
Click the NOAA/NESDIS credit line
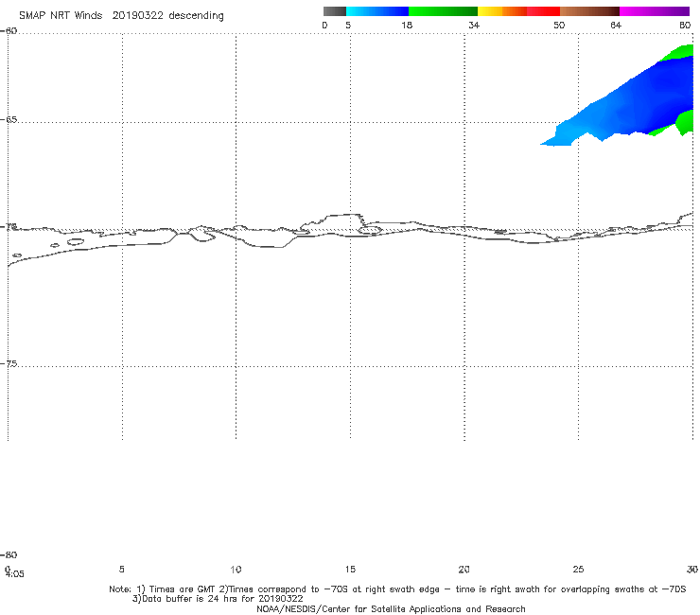[391, 609]
